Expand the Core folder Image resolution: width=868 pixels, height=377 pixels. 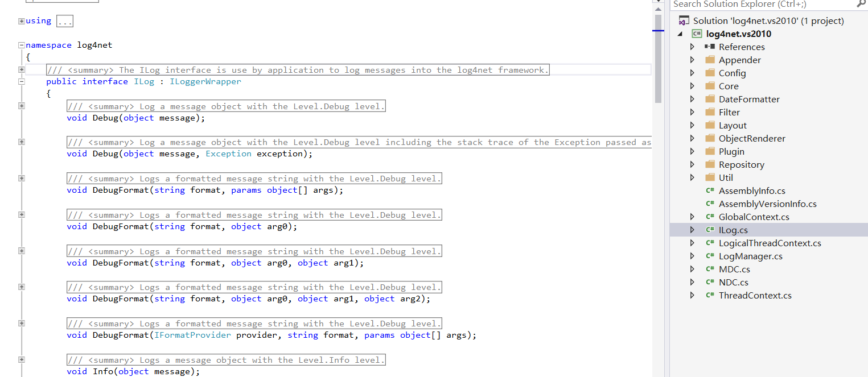tap(692, 86)
